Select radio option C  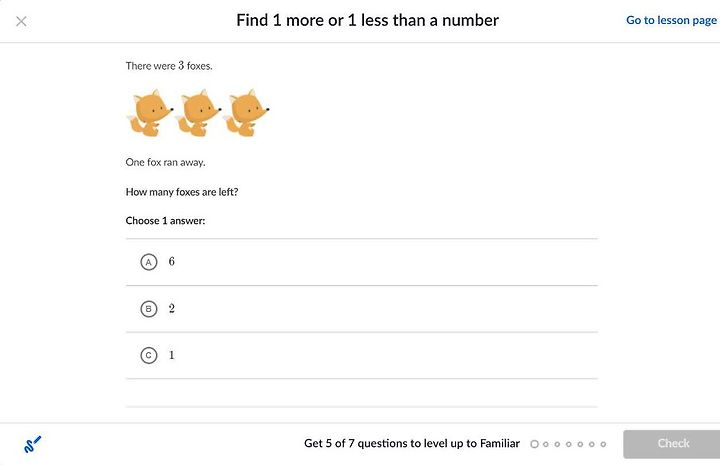click(148, 355)
